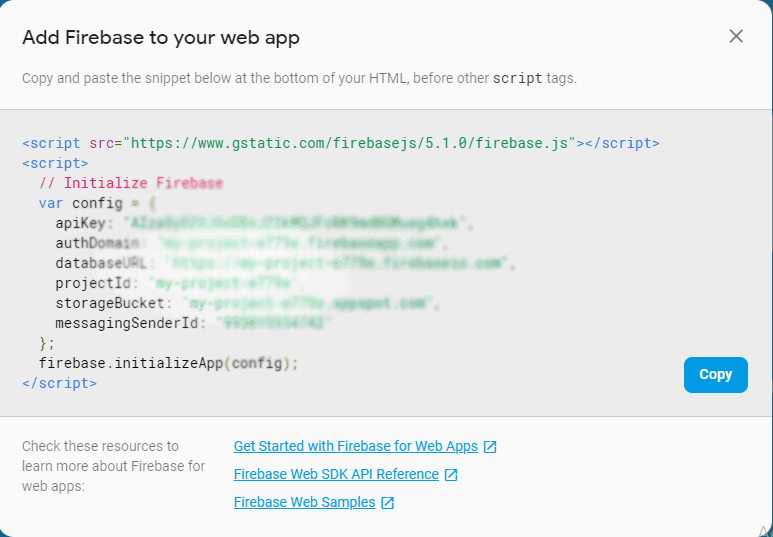The width and height of the screenshot is (773, 537).
Task: Open Firebase Web SDK API Reference link
Action: pos(336,474)
